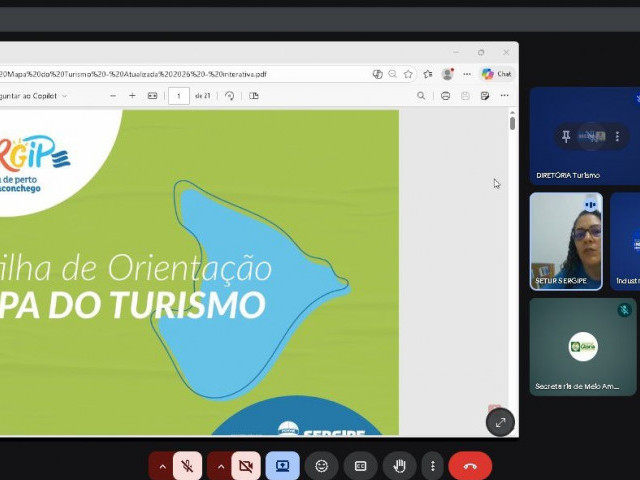Screen dimensions: 640x480
Task: Zoom in on the PDF with plus
Action: (132, 96)
